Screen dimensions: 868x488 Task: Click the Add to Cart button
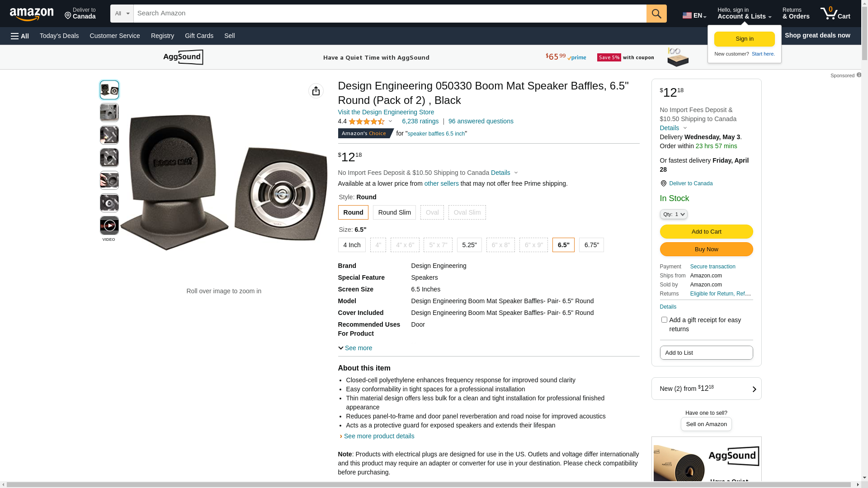pyautogui.click(x=706, y=232)
